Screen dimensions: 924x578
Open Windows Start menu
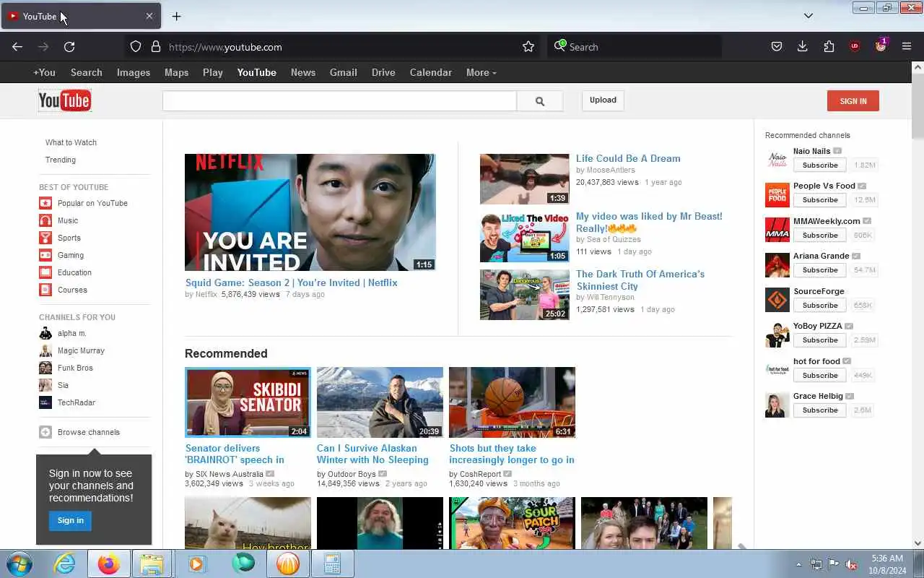(19, 564)
